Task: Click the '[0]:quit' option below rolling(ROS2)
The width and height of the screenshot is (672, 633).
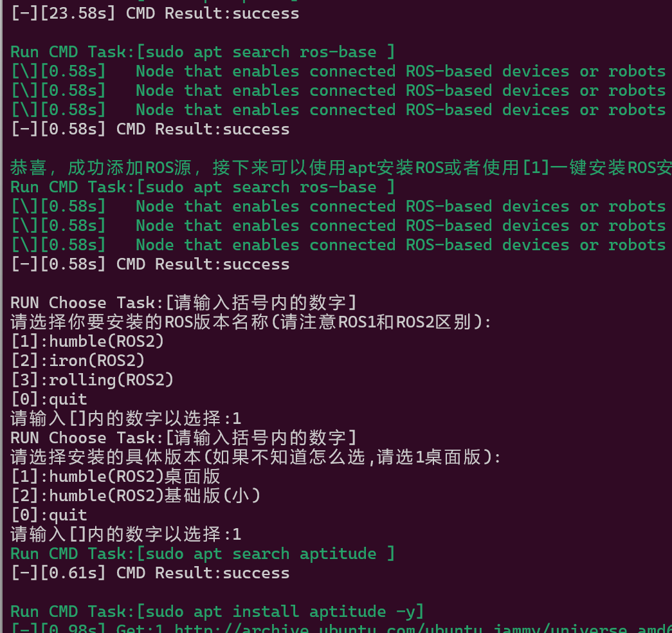Action: (49, 399)
